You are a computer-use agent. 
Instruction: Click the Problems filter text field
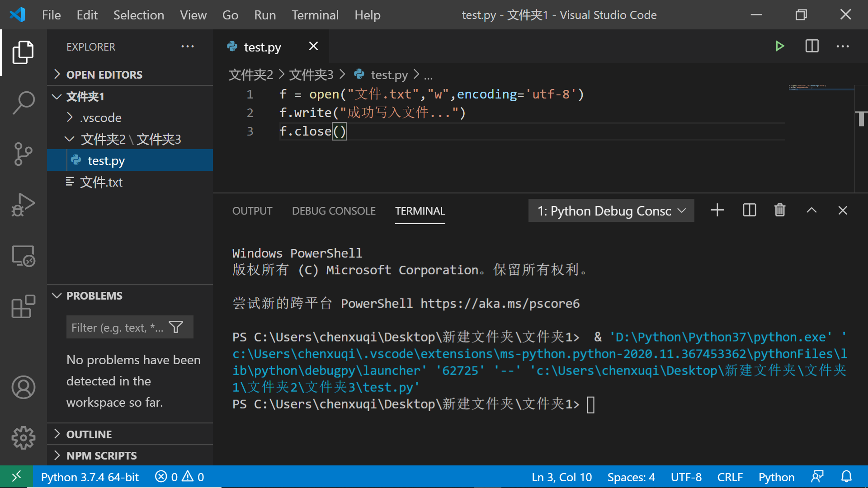[x=117, y=328]
